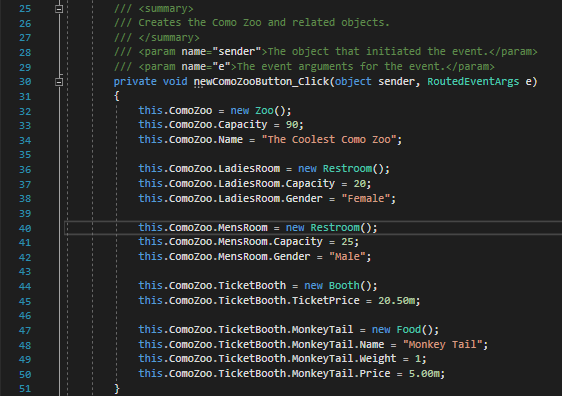
Task: Click the MensRoom capacity value 25
Action: pyautogui.click(x=347, y=242)
